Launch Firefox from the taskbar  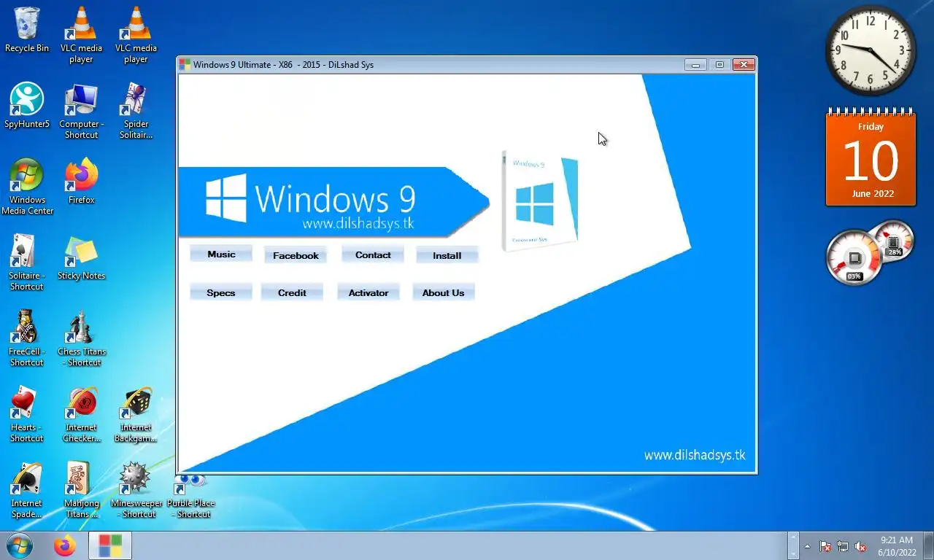pos(65,545)
